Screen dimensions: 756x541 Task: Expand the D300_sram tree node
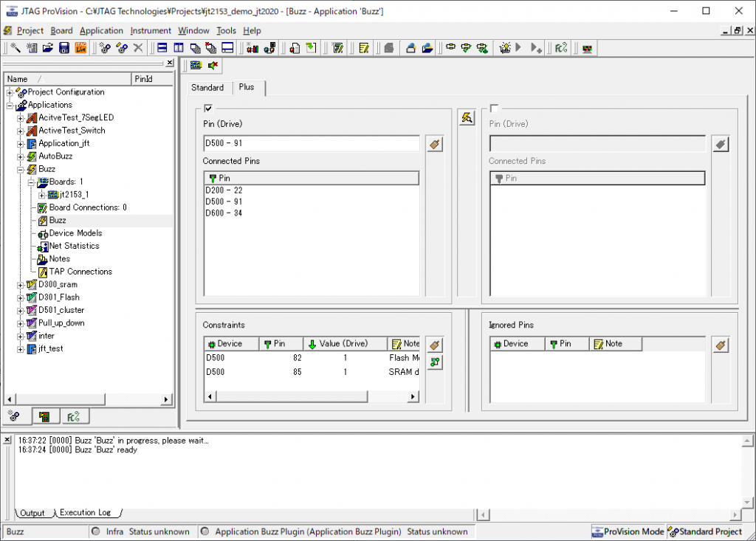point(21,284)
